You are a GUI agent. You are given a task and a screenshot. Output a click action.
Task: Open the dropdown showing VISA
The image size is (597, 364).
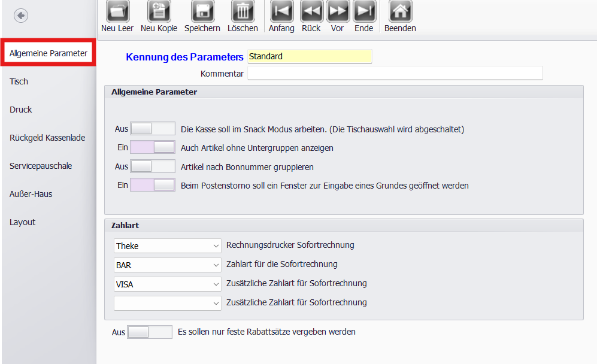pos(168,284)
